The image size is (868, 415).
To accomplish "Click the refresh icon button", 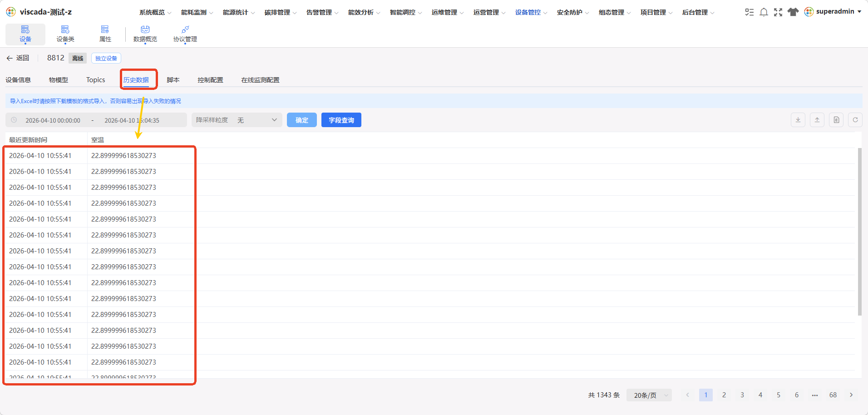I will pos(855,120).
